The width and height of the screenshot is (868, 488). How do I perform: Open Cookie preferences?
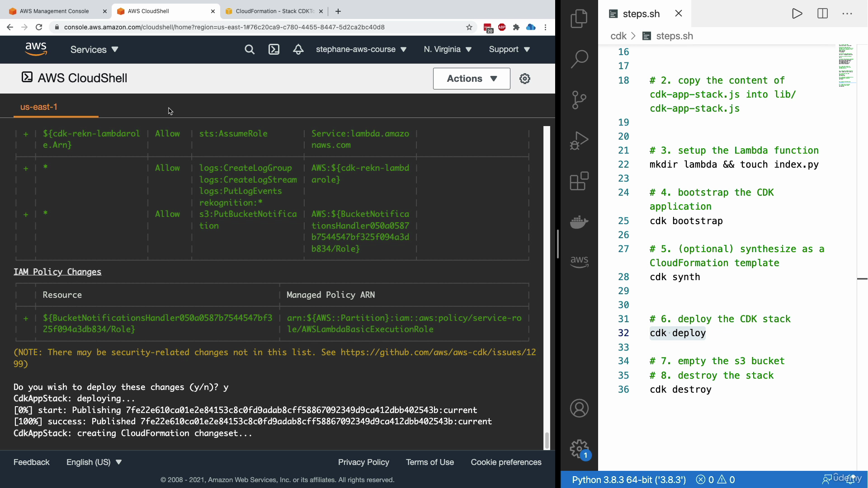[506, 462]
